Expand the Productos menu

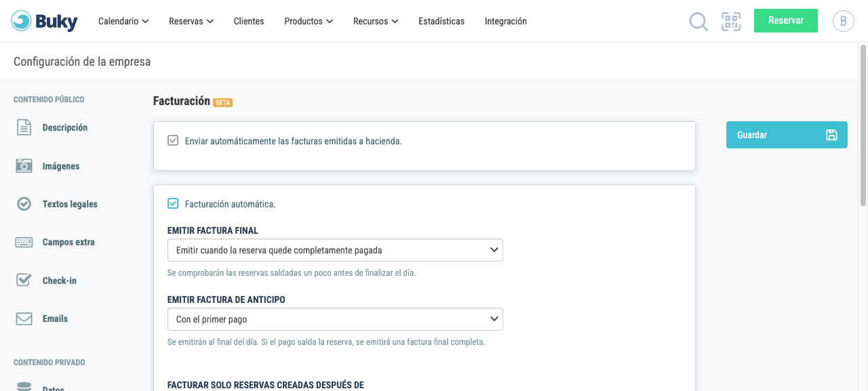coord(309,21)
